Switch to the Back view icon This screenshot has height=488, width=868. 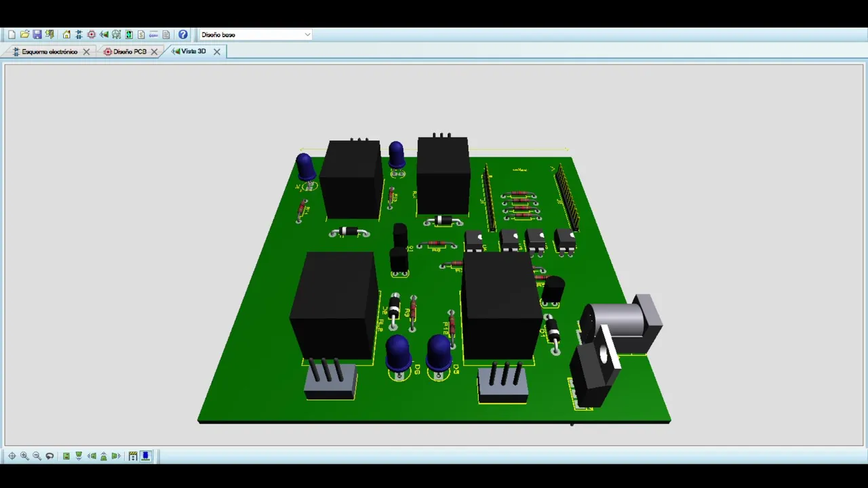(x=104, y=456)
